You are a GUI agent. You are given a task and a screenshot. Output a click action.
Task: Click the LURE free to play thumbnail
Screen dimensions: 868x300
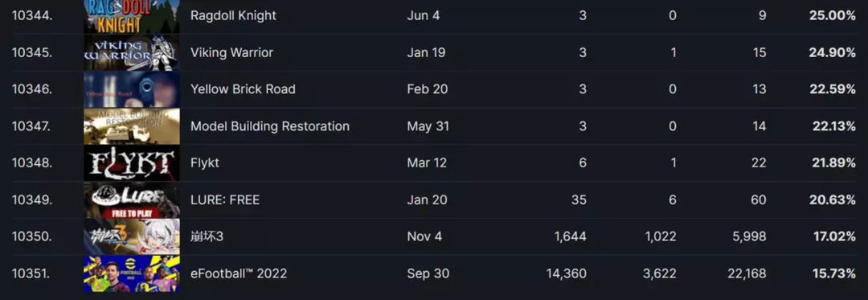[132, 199]
